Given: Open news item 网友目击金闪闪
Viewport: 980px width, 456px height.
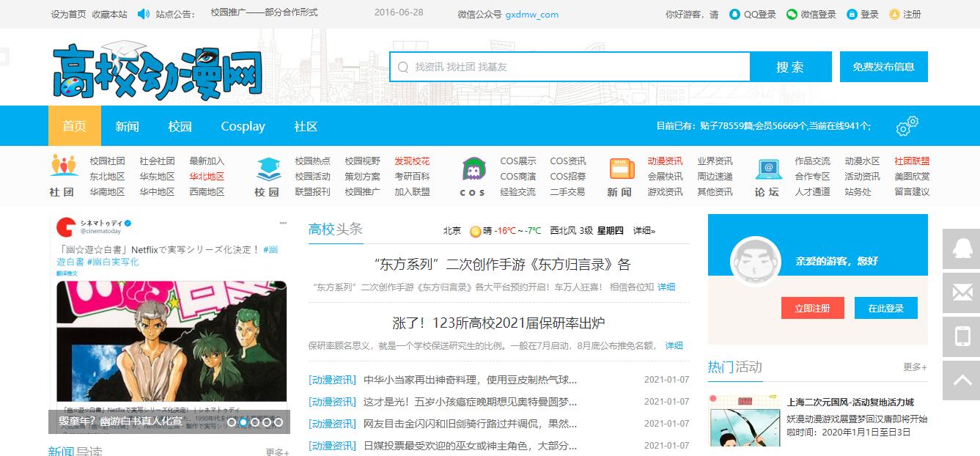Looking at the screenshot, I should point(471,424).
